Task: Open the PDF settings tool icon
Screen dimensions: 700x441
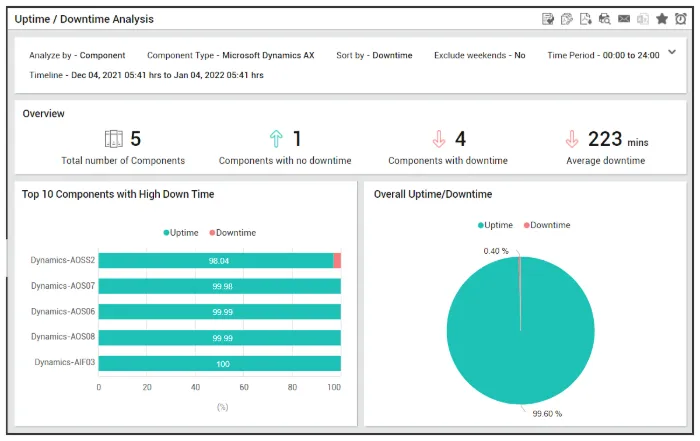Action: coord(567,19)
